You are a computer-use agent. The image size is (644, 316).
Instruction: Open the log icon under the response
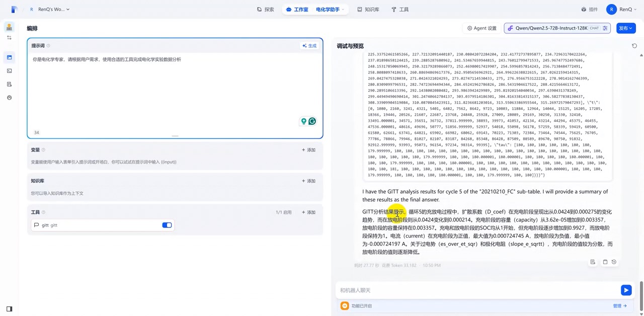click(593, 262)
